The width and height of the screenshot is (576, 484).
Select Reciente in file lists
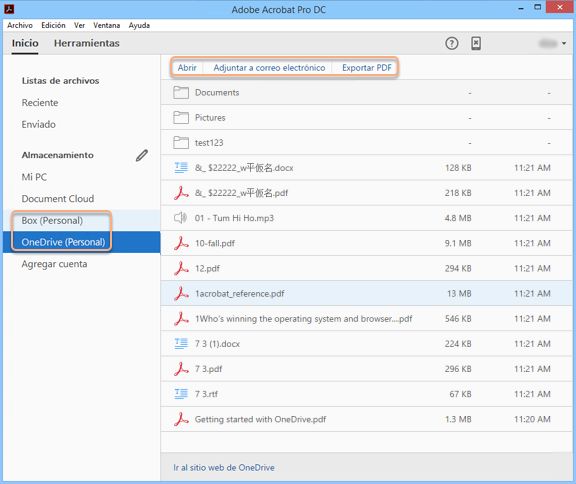tap(40, 102)
